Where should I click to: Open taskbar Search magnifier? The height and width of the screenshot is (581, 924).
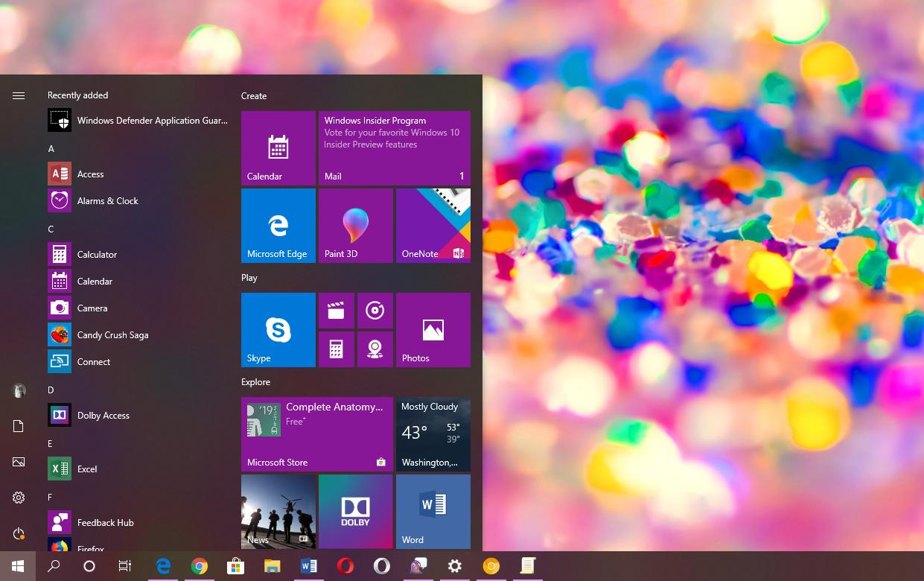point(54,566)
